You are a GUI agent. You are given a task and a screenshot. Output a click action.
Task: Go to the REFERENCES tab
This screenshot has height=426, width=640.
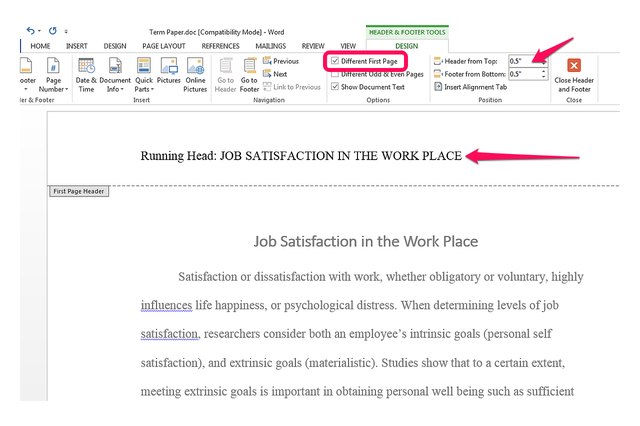pyautogui.click(x=220, y=46)
